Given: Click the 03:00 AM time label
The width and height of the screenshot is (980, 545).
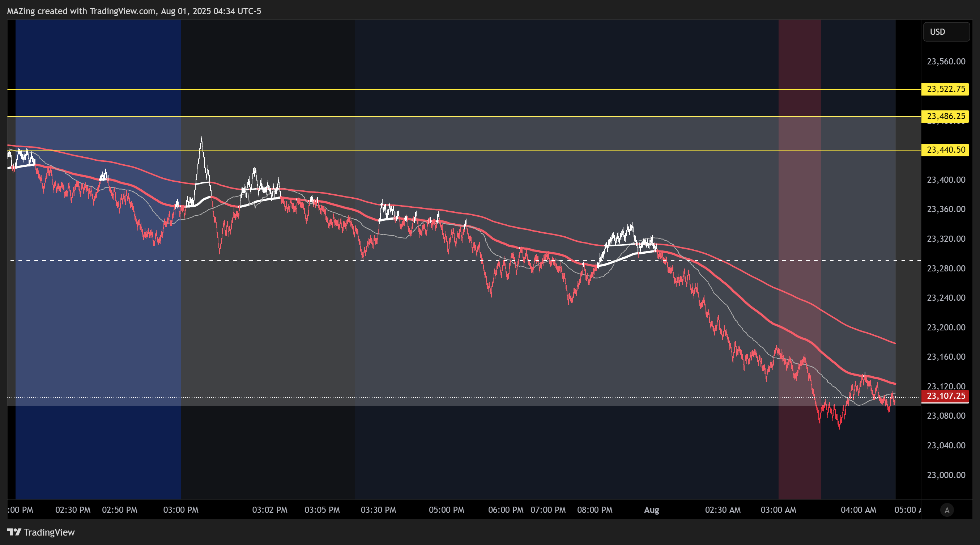Looking at the screenshot, I should (x=778, y=510).
